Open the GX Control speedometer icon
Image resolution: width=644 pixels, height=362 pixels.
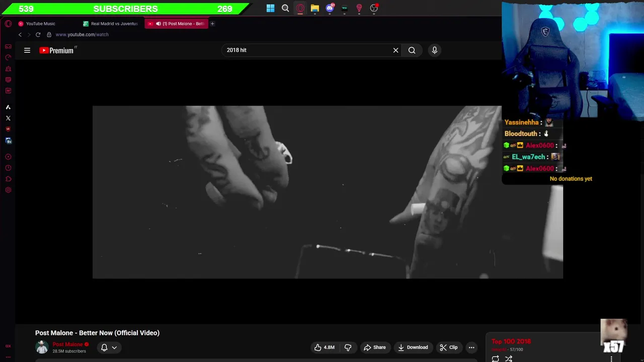(8, 58)
